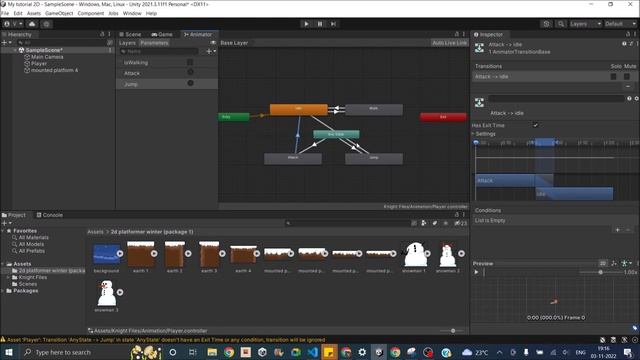Screen dimensions: 640x360
Task: Pause the editor with the pause button
Action: tap(320, 24)
